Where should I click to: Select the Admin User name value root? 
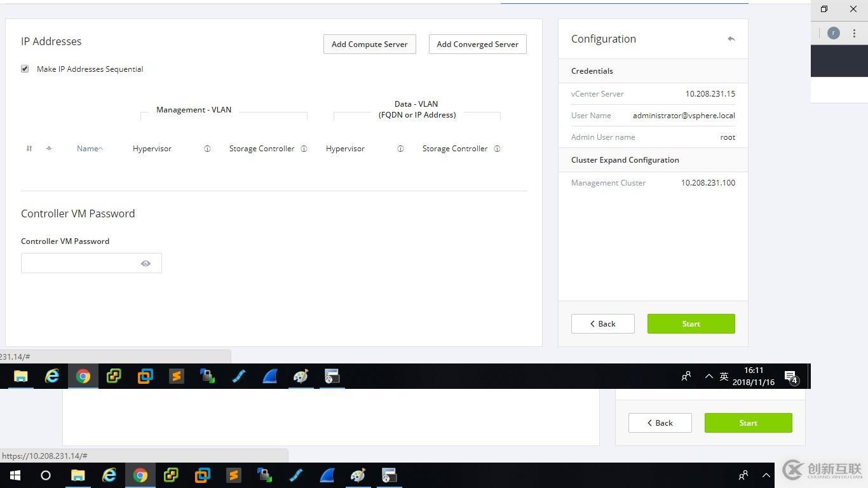(728, 137)
